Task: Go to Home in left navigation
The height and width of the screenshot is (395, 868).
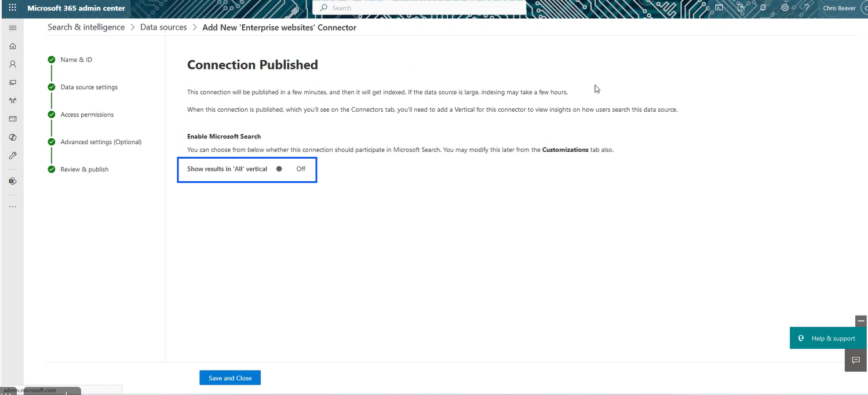Action: pyautogui.click(x=12, y=46)
